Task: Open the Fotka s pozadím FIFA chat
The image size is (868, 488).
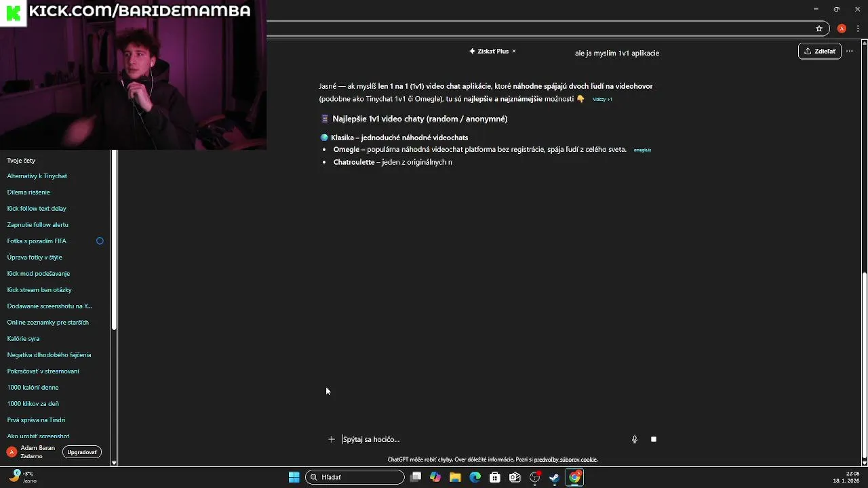Action: 37,241
